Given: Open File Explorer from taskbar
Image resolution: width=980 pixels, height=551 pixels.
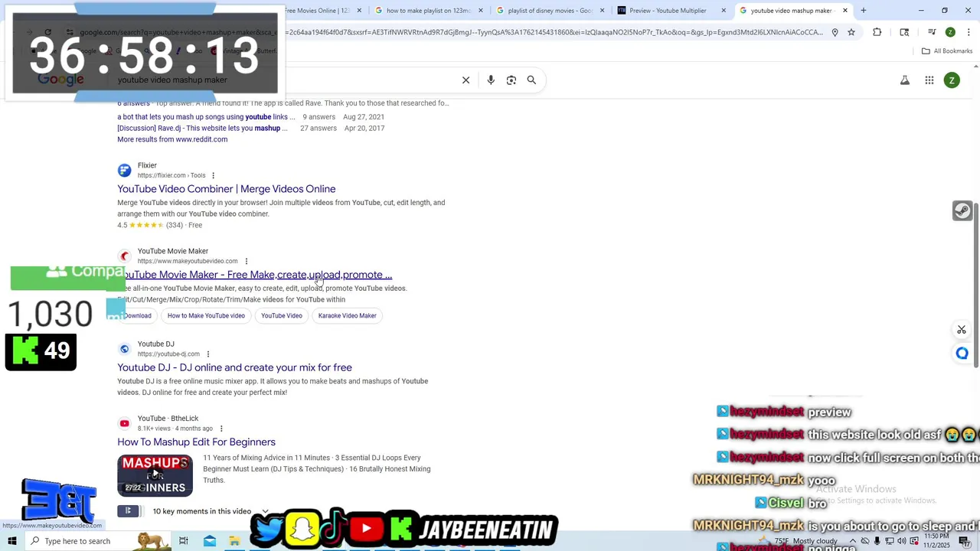Looking at the screenshot, I should pos(234,541).
